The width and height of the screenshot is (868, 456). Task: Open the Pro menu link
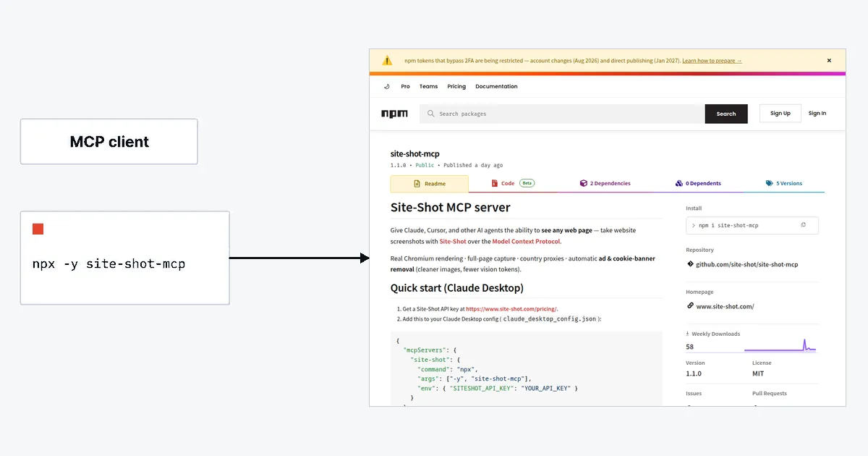tap(405, 86)
